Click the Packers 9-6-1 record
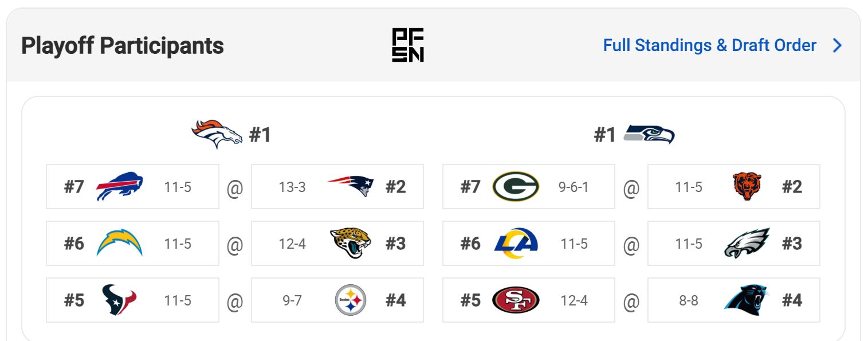The width and height of the screenshot is (868, 341). pos(574,187)
